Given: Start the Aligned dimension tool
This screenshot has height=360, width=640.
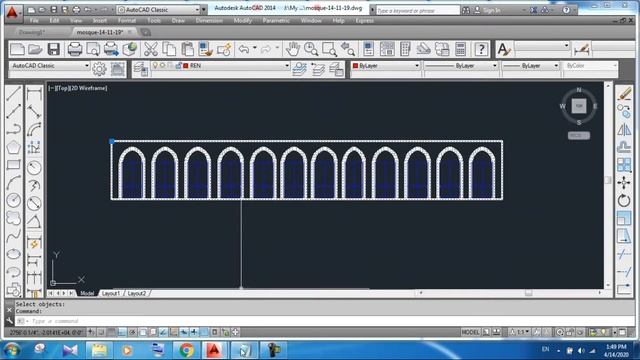Looking at the screenshot, I should 34,111.
